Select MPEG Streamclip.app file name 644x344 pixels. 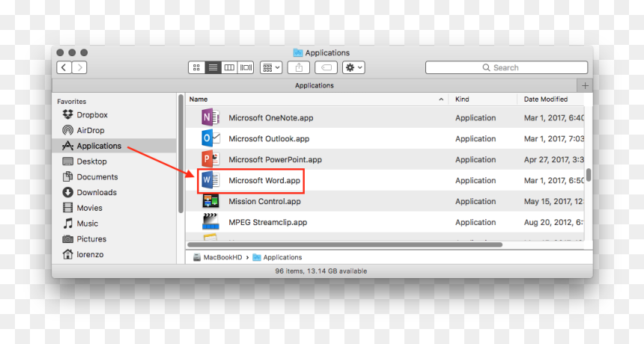pyautogui.click(x=268, y=223)
